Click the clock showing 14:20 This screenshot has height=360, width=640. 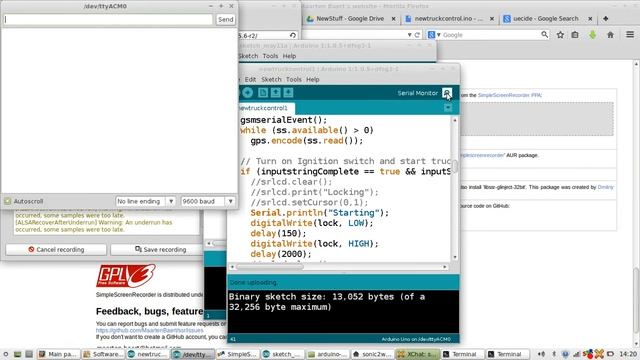tap(628, 354)
